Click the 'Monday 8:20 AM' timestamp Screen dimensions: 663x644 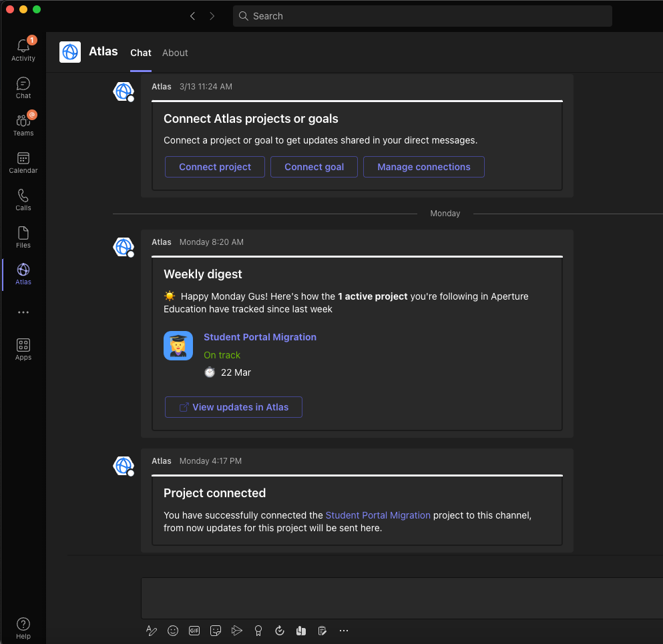tap(212, 242)
